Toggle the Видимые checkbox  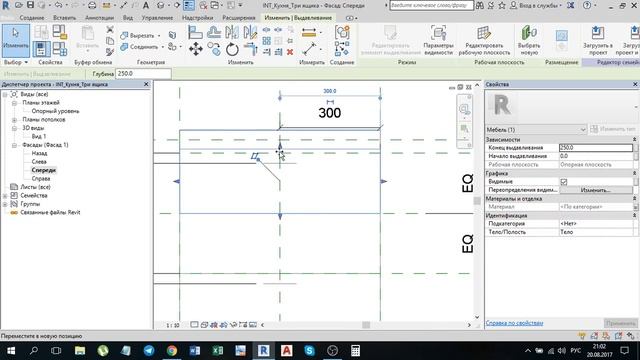coord(564,181)
